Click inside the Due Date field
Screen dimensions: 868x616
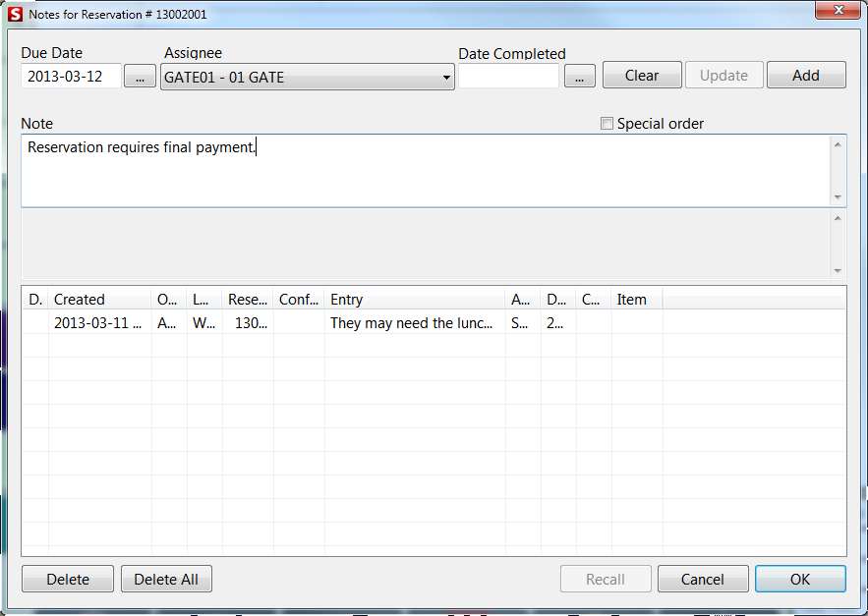(69, 75)
